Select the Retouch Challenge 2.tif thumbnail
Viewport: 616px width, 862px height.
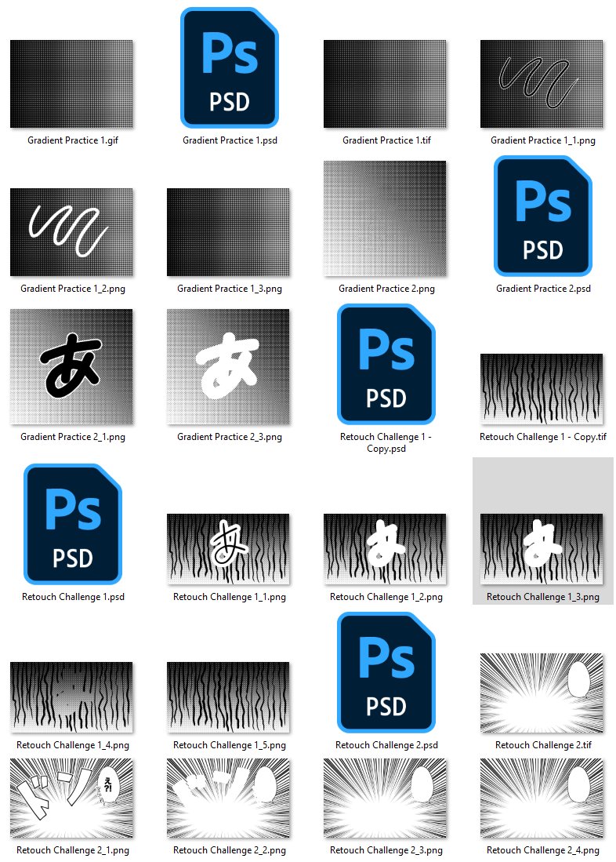[542, 693]
